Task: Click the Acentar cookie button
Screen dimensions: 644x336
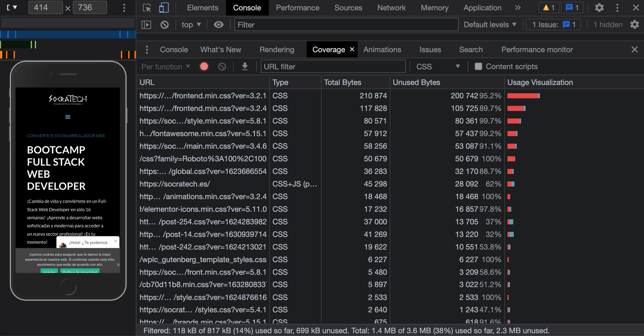Action: (x=49, y=271)
